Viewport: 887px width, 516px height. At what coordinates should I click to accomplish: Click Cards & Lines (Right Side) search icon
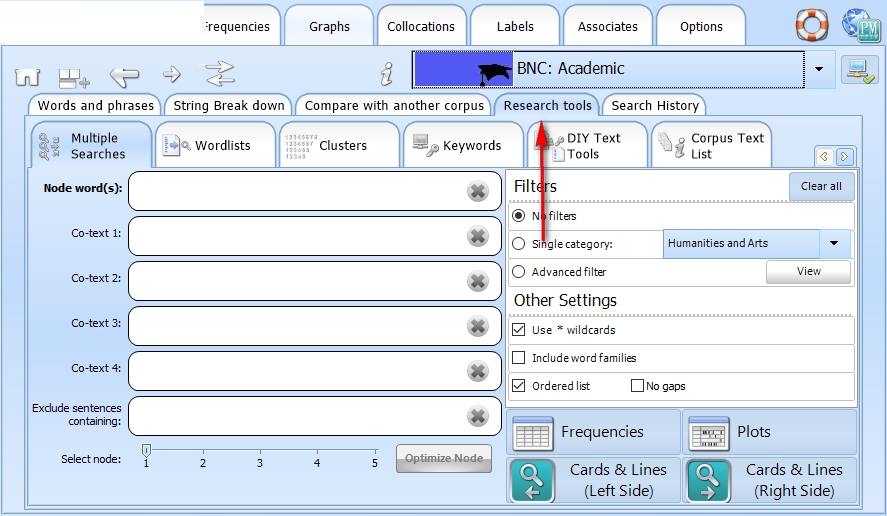point(708,480)
